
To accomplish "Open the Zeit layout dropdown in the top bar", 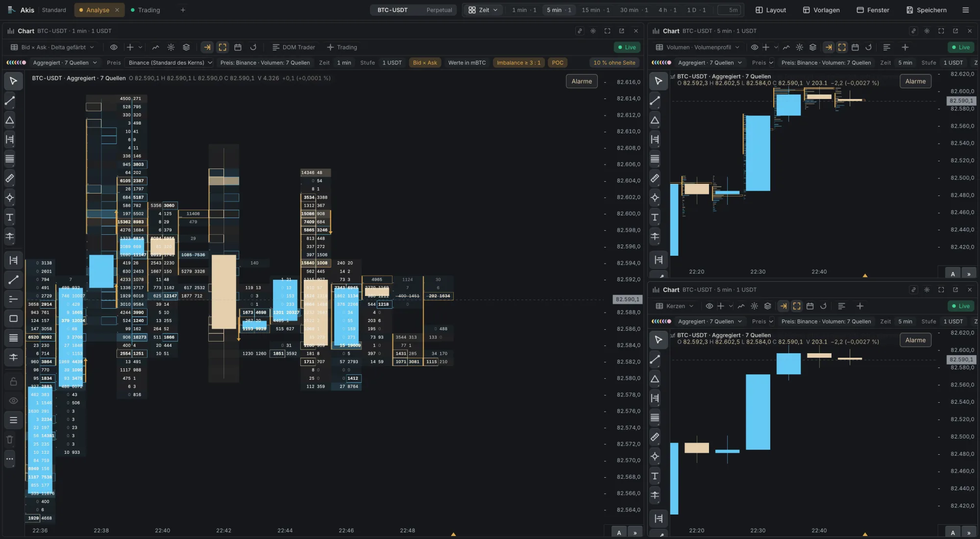I will point(483,10).
